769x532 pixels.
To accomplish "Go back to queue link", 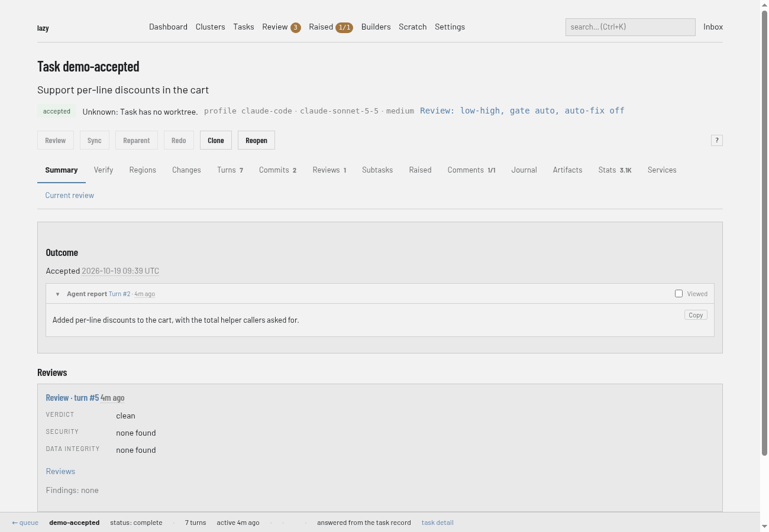I will (25, 523).
